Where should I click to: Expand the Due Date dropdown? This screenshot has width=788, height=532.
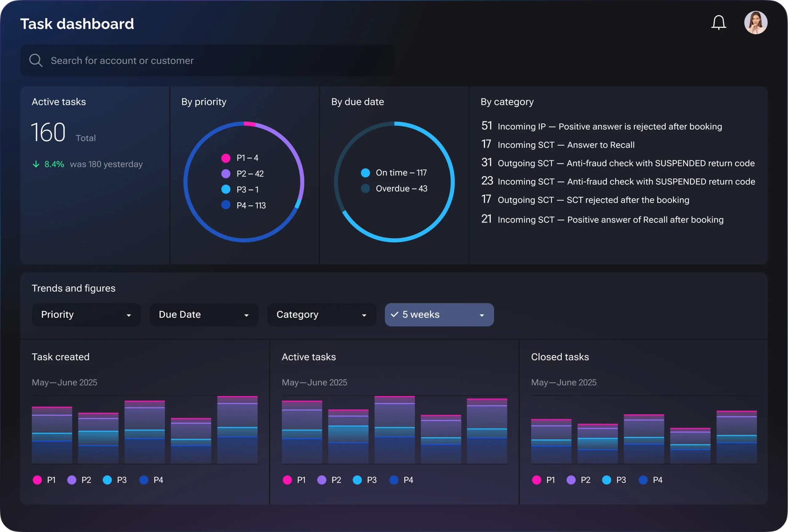point(204,315)
